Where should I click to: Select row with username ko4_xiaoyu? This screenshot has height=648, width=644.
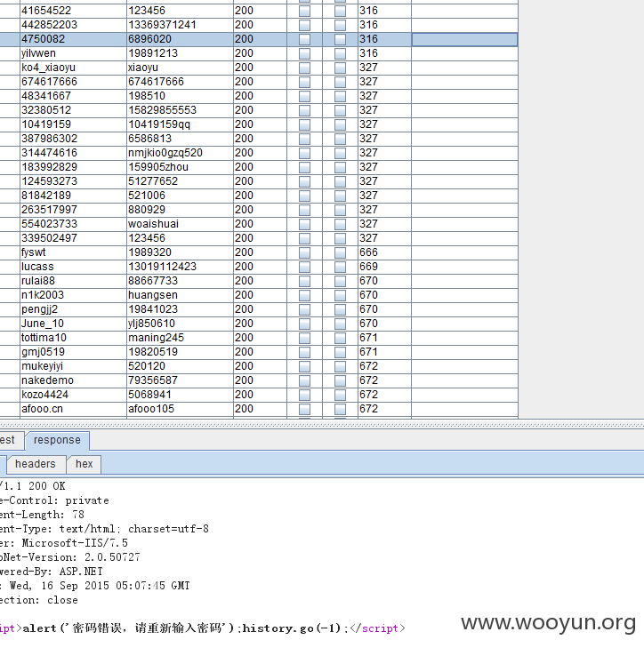(259, 68)
